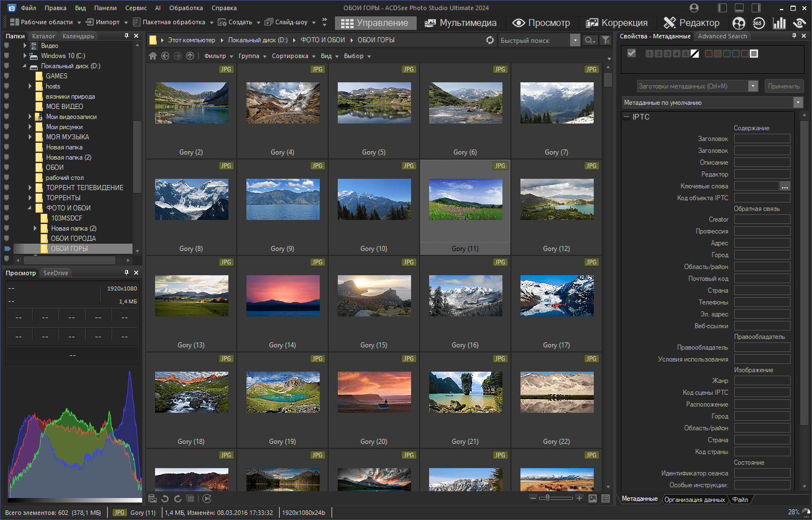This screenshot has height=520, width=812.
Task: Open the 365 mode icon
Action: (758, 23)
